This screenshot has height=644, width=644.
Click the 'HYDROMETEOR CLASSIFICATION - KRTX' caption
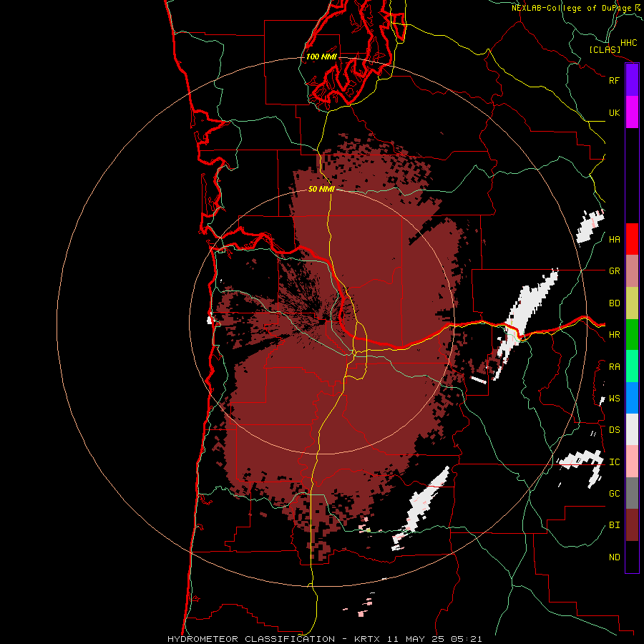tap(273, 639)
